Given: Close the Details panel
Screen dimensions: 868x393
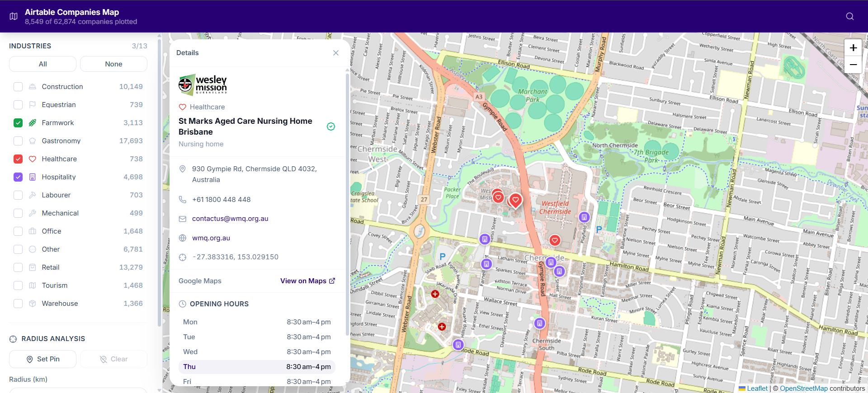Looking at the screenshot, I should point(336,53).
